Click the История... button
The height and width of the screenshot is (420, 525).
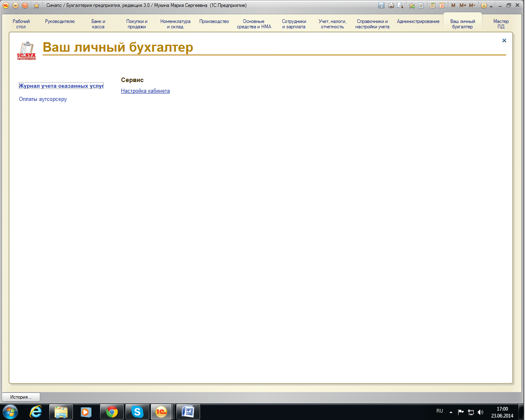(21, 397)
